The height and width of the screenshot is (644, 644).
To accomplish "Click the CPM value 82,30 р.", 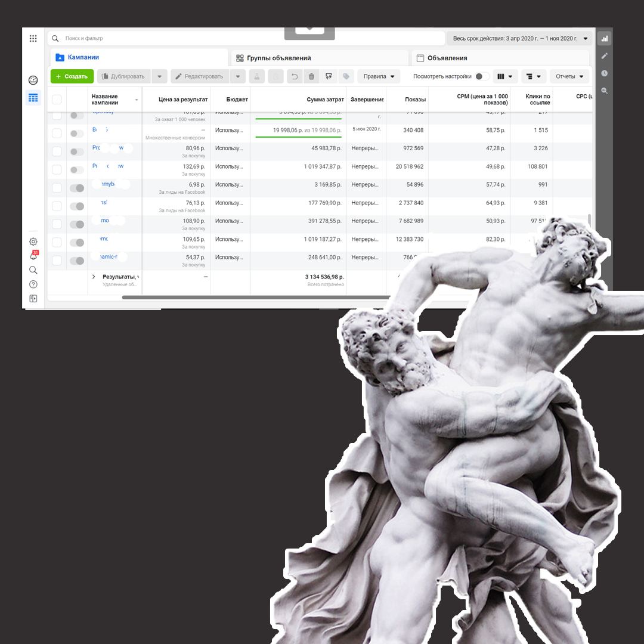I will tap(496, 239).
